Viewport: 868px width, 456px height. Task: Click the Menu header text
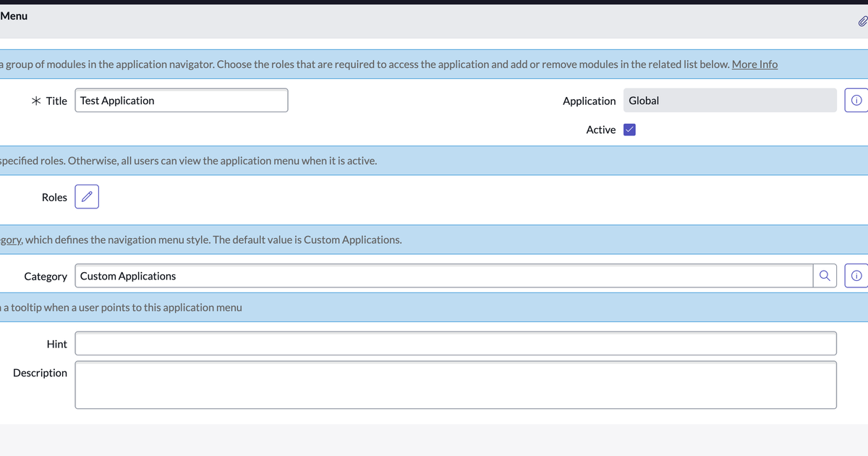coord(14,16)
